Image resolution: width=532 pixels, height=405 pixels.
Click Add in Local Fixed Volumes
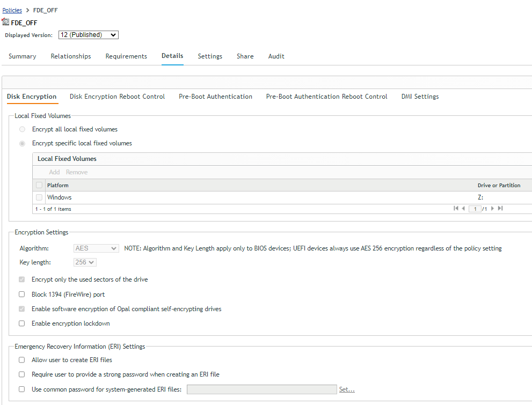(54, 172)
